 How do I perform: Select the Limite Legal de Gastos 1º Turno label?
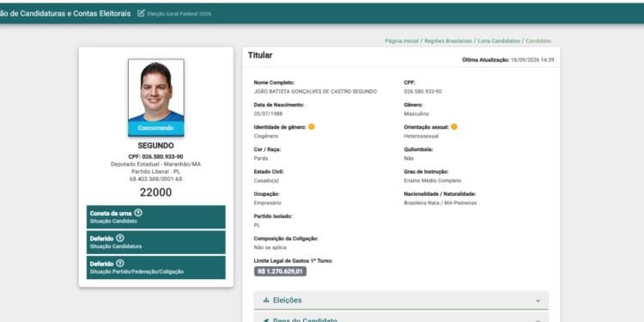(294, 261)
